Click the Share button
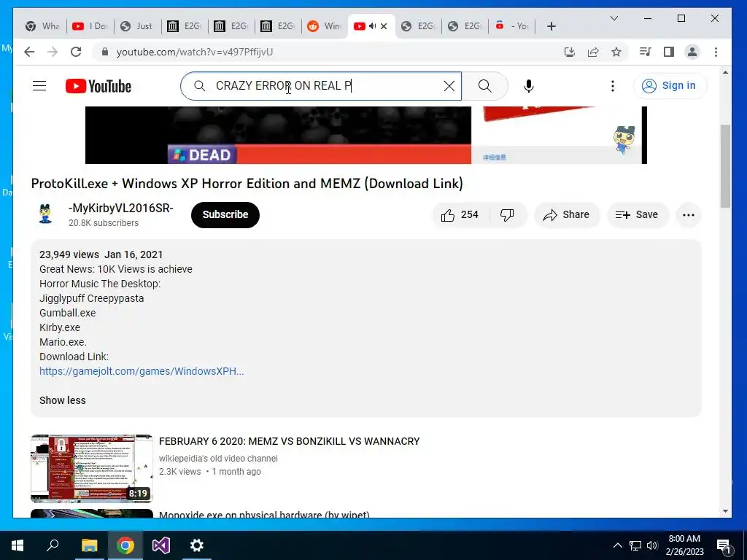 [x=566, y=215]
